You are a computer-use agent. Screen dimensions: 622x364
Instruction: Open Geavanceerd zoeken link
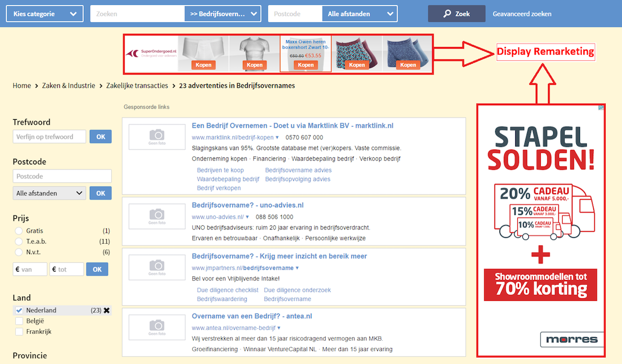pos(522,14)
